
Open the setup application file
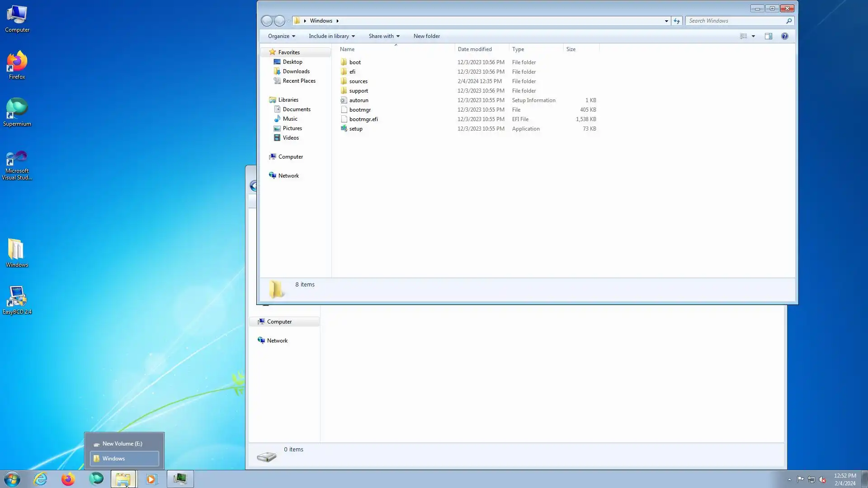click(x=355, y=129)
